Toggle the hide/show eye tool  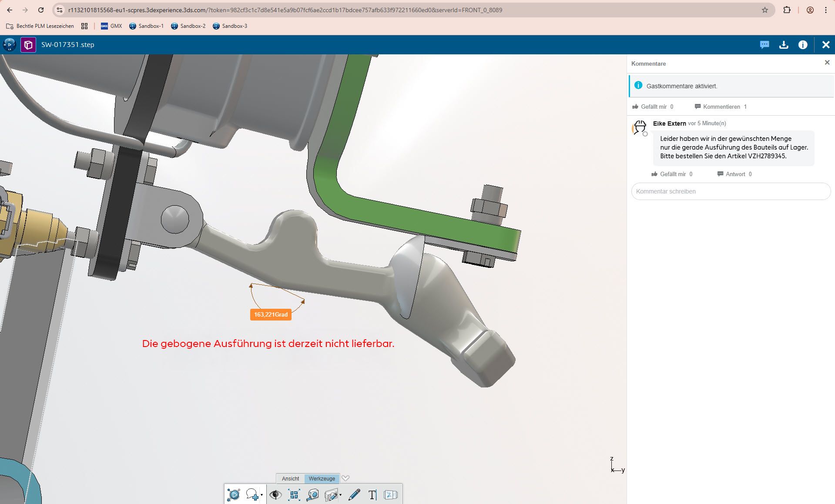click(x=275, y=494)
